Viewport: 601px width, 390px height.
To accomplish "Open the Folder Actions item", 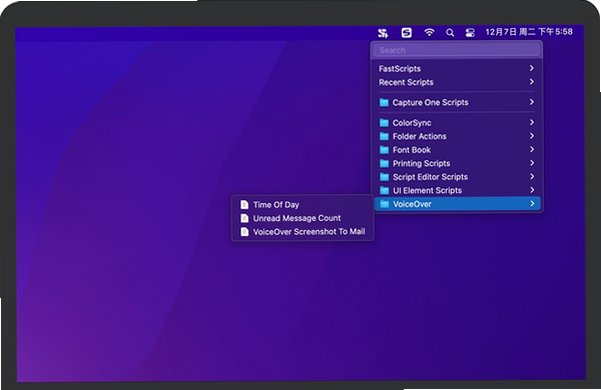I will 456,136.
